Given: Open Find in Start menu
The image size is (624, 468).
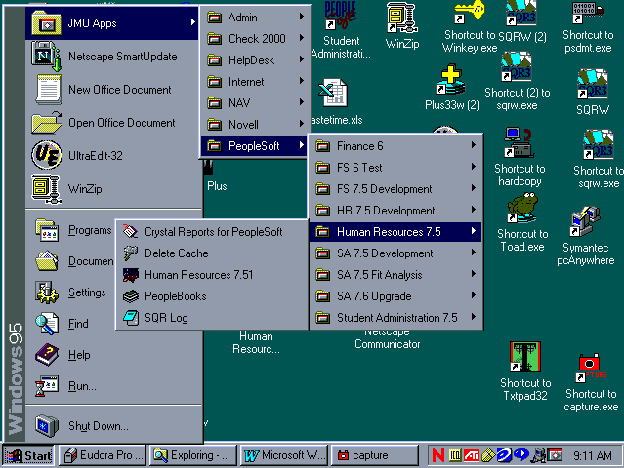Looking at the screenshot, I should pos(71,324).
